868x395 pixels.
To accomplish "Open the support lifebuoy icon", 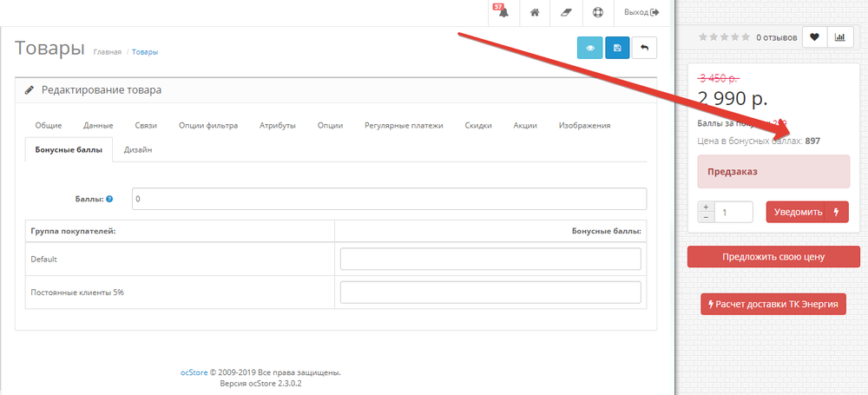I will (x=597, y=13).
